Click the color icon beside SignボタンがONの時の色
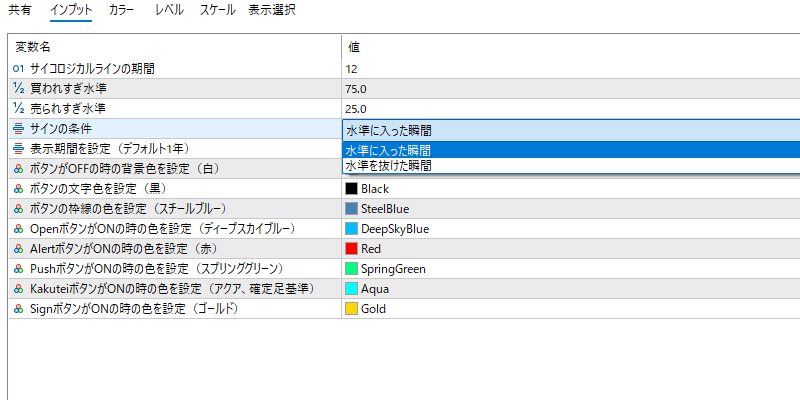This screenshot has width=800, height=400. click(x=19, y=309)
